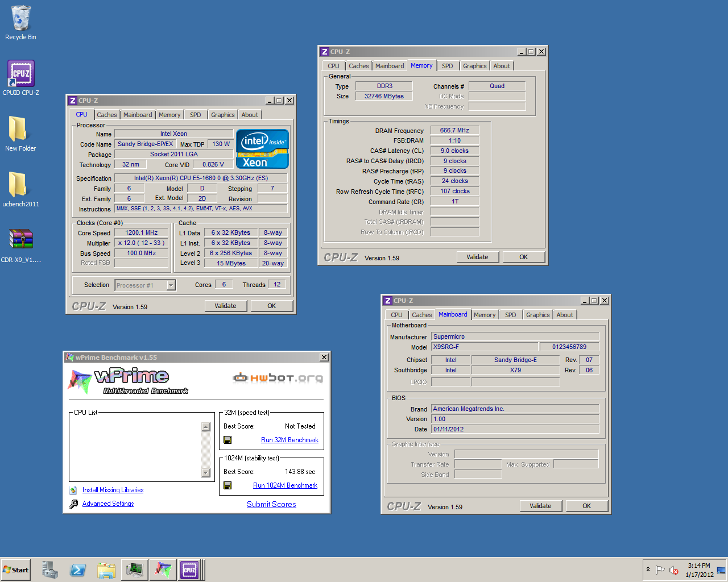
Task: Run the 32M Benchmark link
Action: coord(289,440)
